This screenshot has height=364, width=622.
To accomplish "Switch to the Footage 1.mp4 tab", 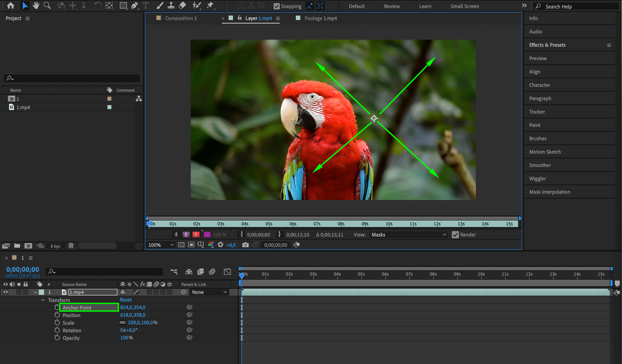I will tap(320, 18).
